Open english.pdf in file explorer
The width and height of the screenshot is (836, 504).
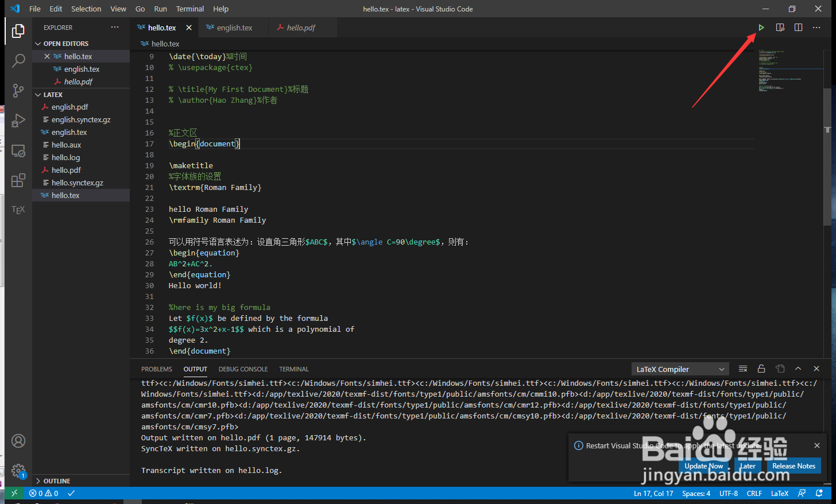pos(81,107)
